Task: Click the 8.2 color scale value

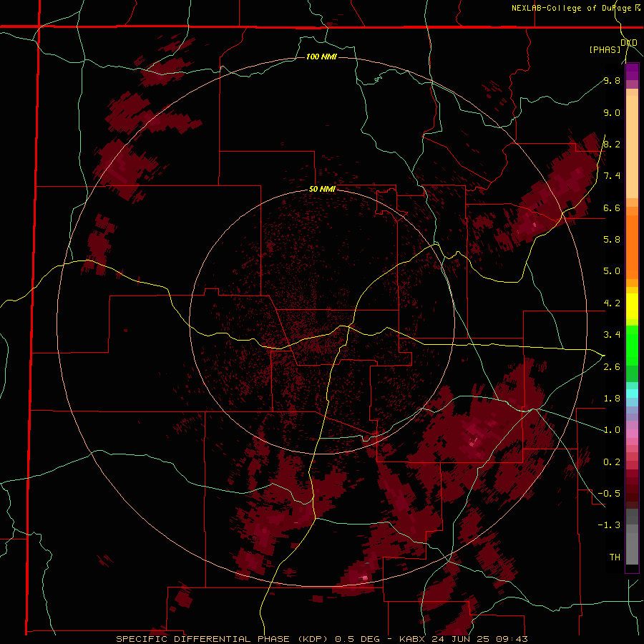Action: coord(612,144)
